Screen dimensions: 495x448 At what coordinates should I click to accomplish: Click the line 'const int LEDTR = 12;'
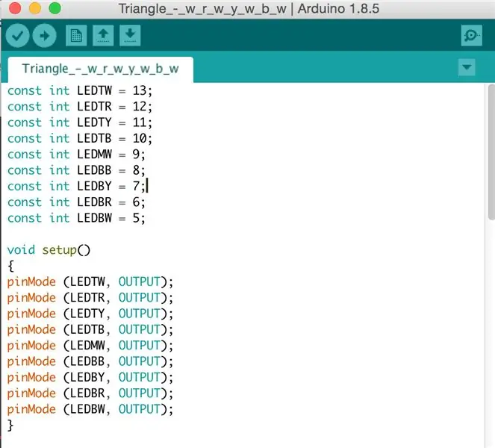80,107
